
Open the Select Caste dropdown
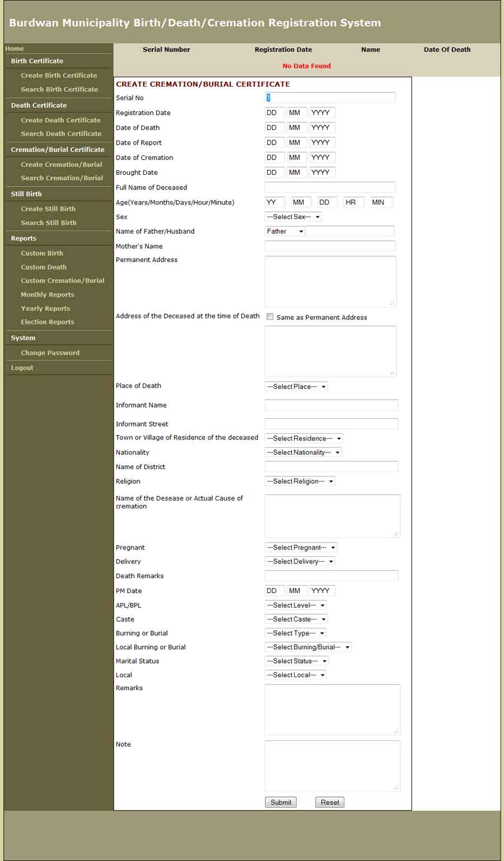tap(296, 619)
